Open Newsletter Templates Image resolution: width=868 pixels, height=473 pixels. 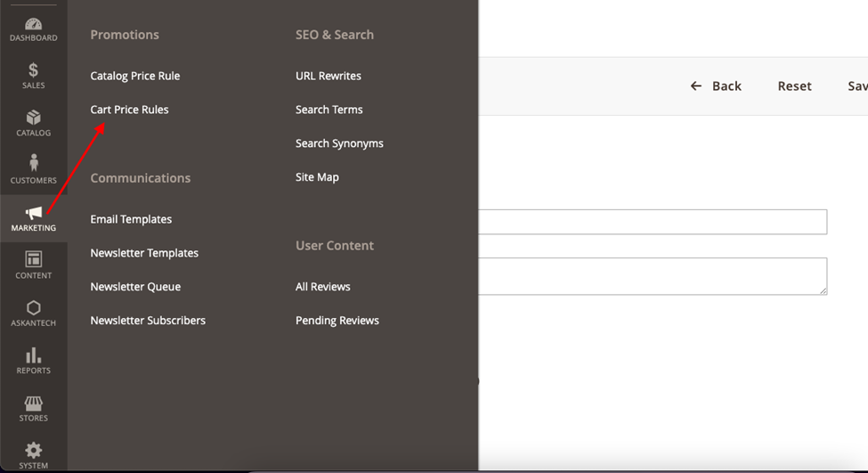tap(144, 253)
